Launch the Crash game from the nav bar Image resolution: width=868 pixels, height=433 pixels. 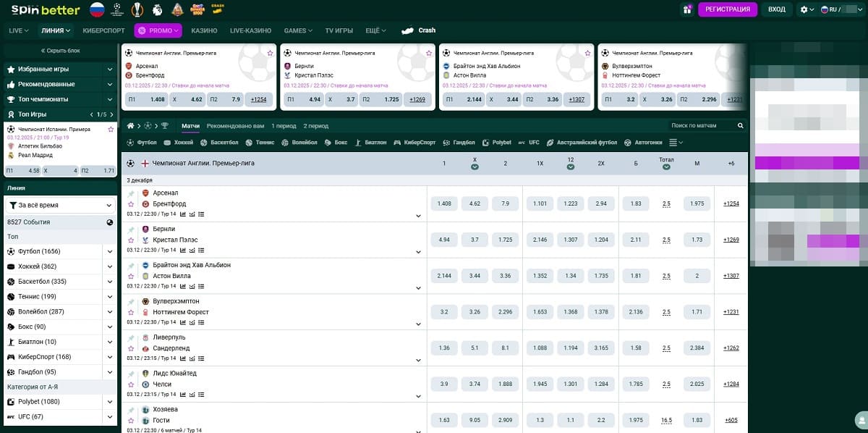(x=419, y=30)
